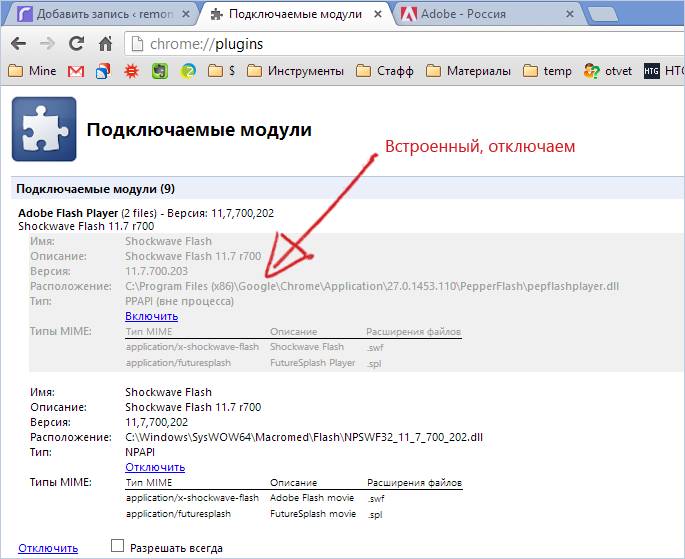Enable the 'Разрешать всегда' checkbox
685x559 pixels.
(118, 546)
